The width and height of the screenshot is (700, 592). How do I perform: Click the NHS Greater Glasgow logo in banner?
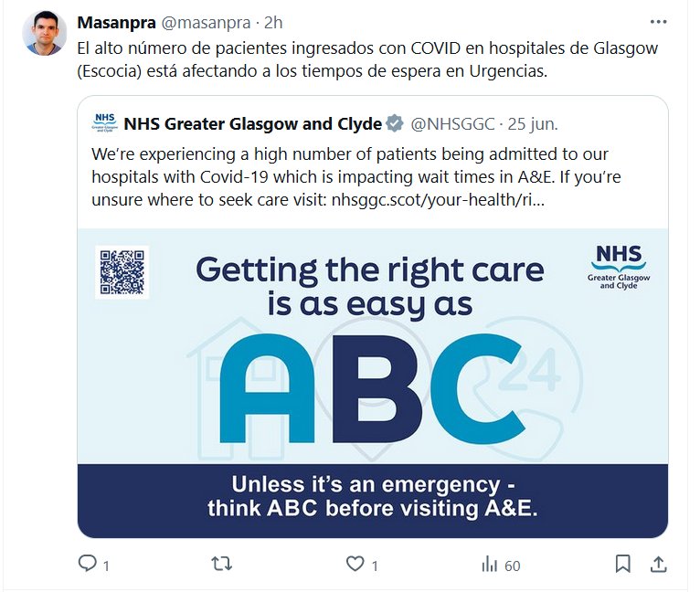click(619, 267)
